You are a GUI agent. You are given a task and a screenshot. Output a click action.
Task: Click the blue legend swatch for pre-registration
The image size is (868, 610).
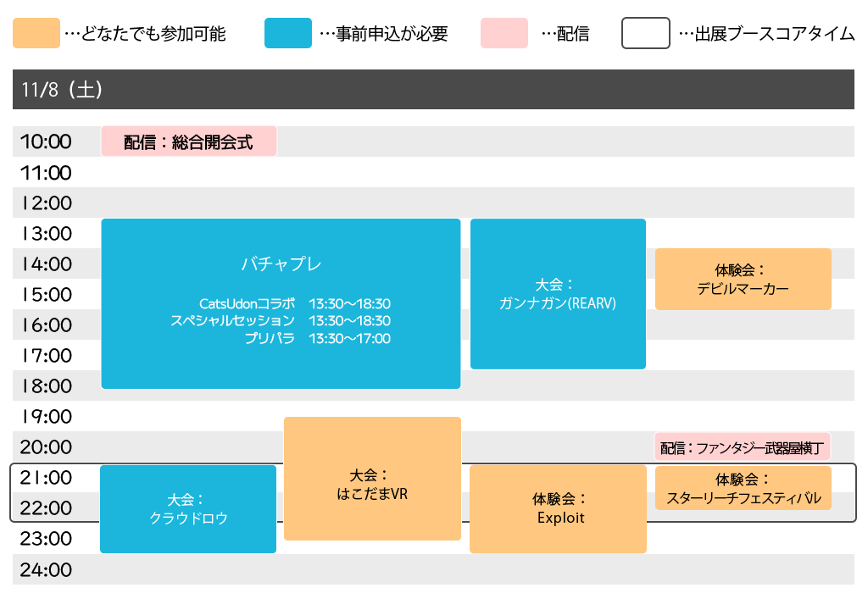(287, 34)
